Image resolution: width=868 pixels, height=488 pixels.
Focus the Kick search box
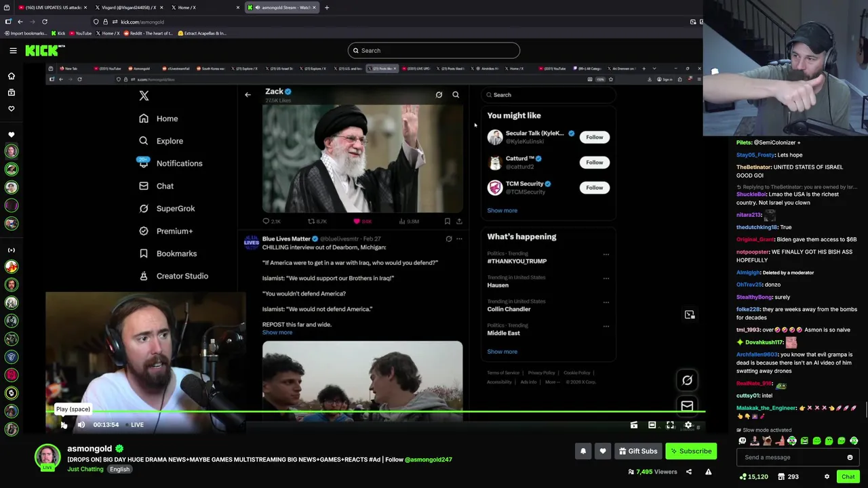point(433,50)
